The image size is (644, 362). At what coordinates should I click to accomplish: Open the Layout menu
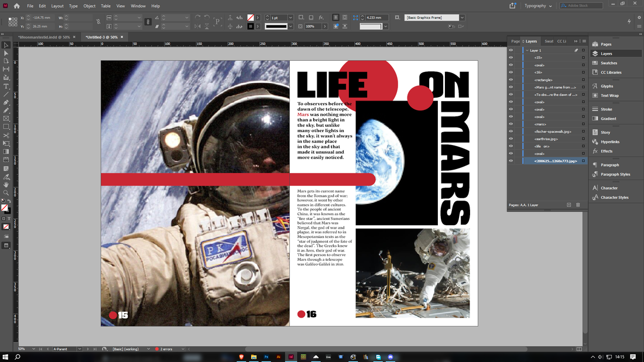(x=57, y=6)
